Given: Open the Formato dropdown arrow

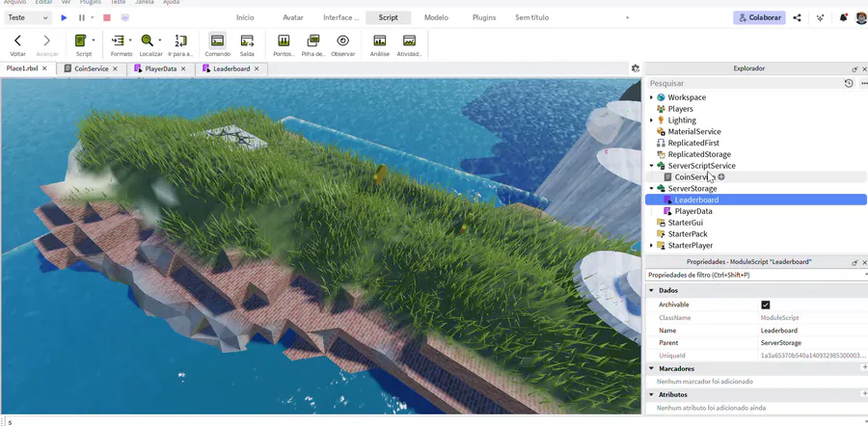Looking at the screenshot, I should click(x=130, y=40).
